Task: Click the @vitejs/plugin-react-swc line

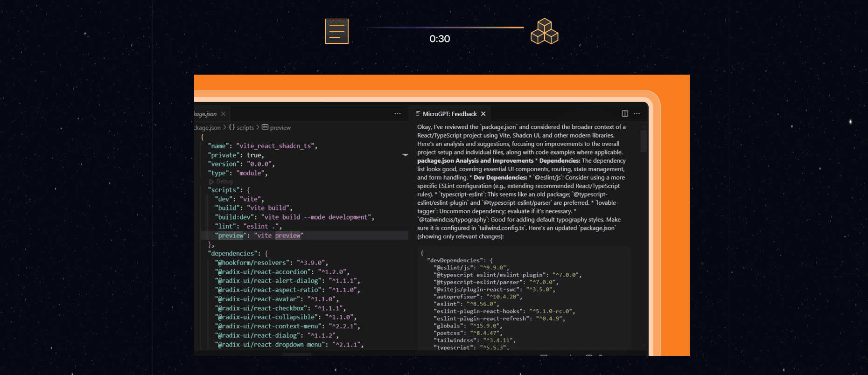Action: click(x=495, y=290)
